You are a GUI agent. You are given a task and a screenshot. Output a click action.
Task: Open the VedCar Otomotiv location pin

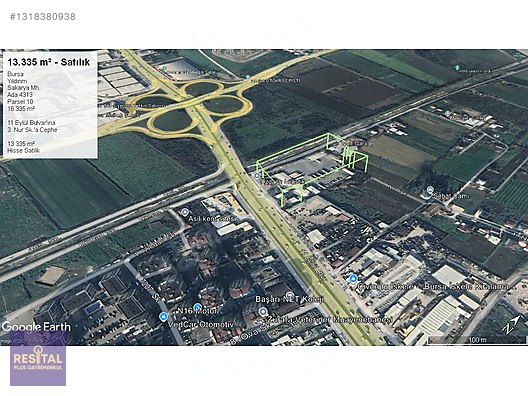click(x=164, y=317)
